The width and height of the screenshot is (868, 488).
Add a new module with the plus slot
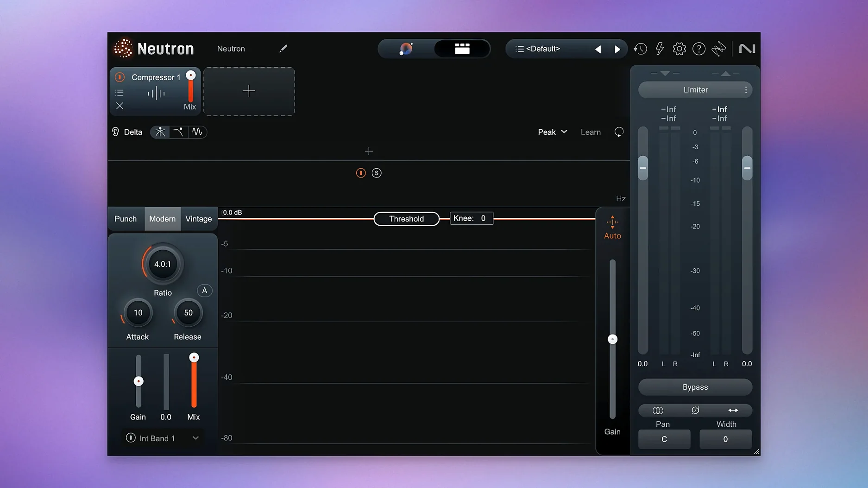click(x=249, y=91)
